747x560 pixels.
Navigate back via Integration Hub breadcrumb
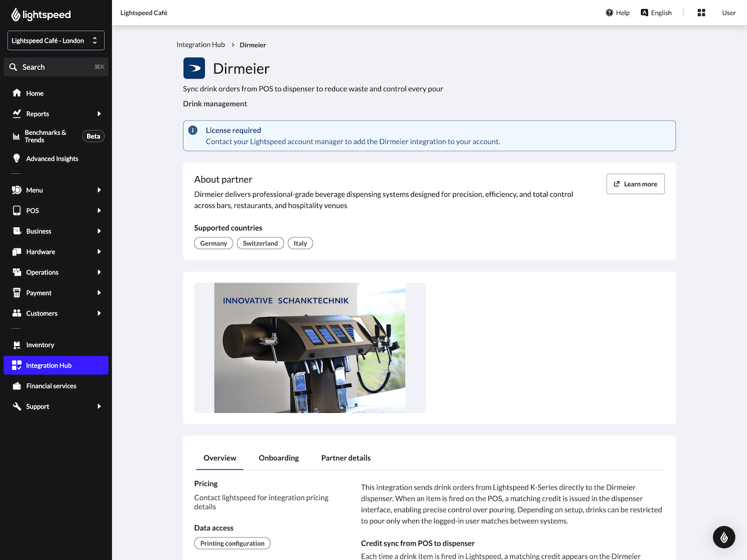[x=201, y=44]
